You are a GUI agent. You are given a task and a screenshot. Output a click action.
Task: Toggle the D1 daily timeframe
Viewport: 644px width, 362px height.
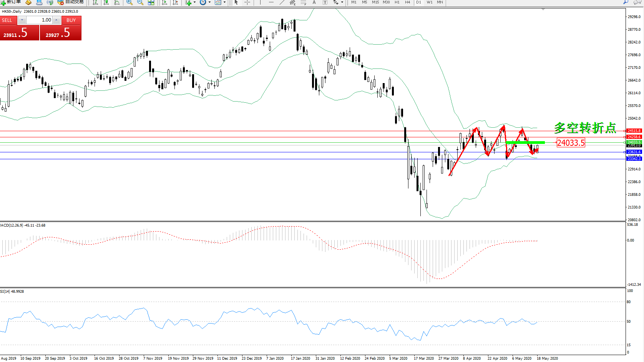pyautogui.click(x=418, y=2)
